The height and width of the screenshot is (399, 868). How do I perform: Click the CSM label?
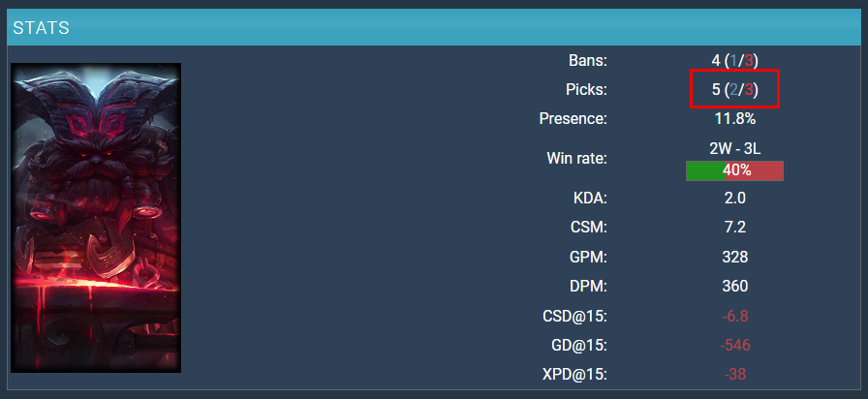pos(588,228)
